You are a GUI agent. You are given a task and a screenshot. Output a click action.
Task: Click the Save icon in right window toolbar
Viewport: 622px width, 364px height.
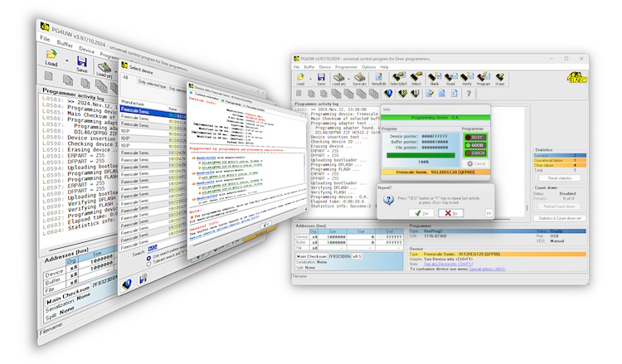tap(321, 77)
